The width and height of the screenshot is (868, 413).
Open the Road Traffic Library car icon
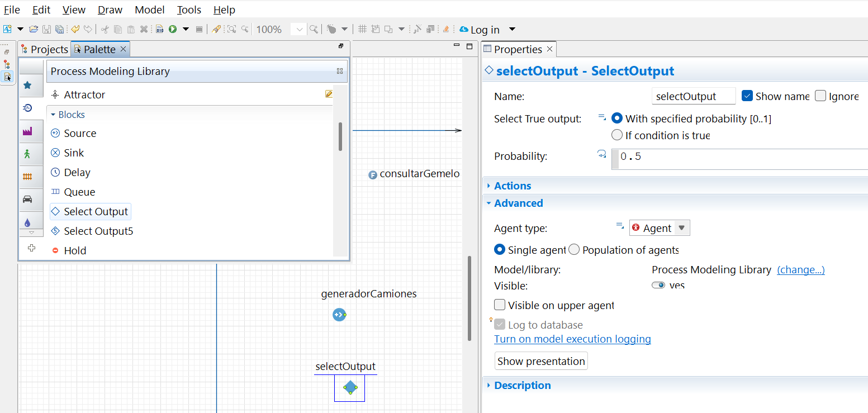pyautogui.click(x=27, y=200)
